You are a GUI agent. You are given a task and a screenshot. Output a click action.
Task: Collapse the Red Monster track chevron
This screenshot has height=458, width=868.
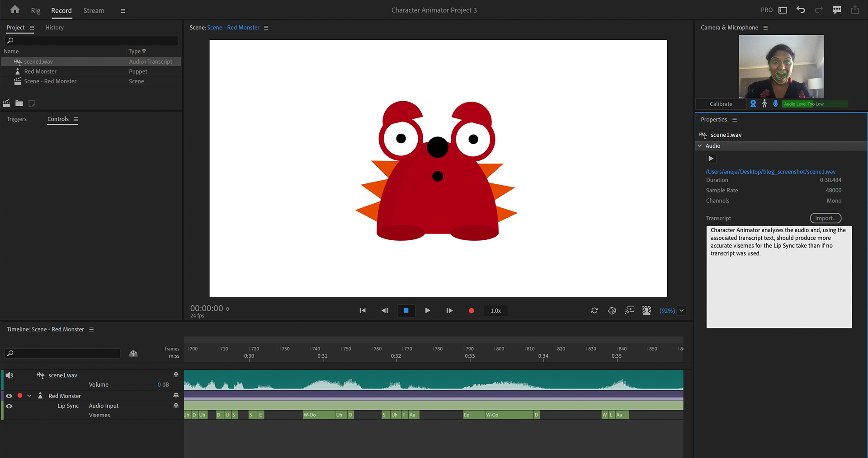29,396
